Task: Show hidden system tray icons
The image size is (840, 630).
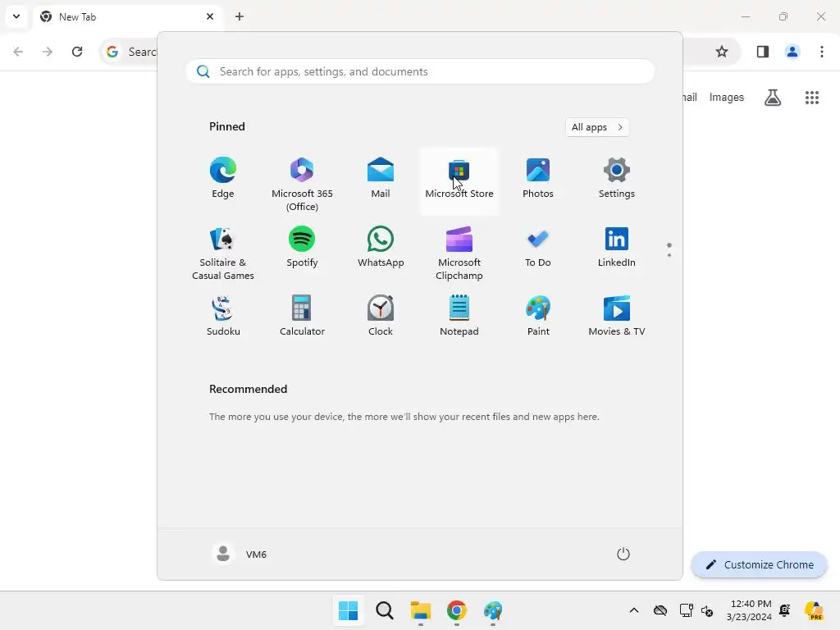Action: (x=634, y=610)
